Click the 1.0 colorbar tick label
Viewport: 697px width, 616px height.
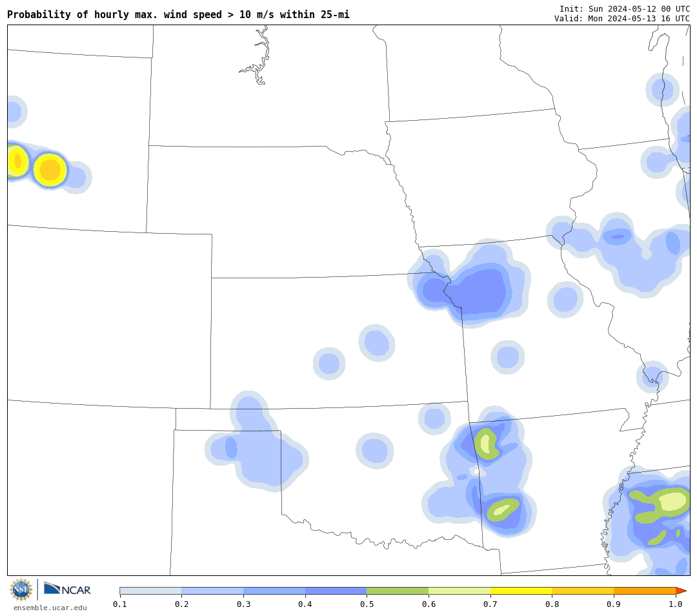676,604
